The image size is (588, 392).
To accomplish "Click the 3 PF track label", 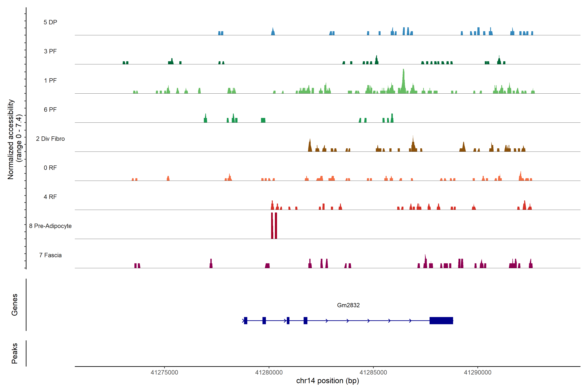I will pyautogui.click(x=50, y=51).
